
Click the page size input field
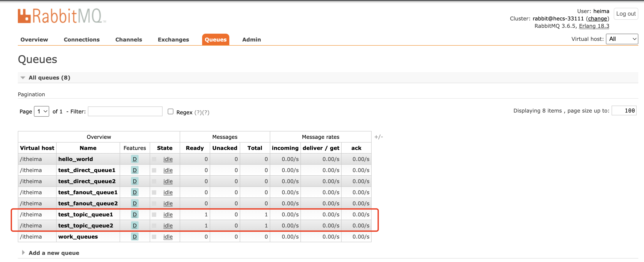[x=624, y=111]
